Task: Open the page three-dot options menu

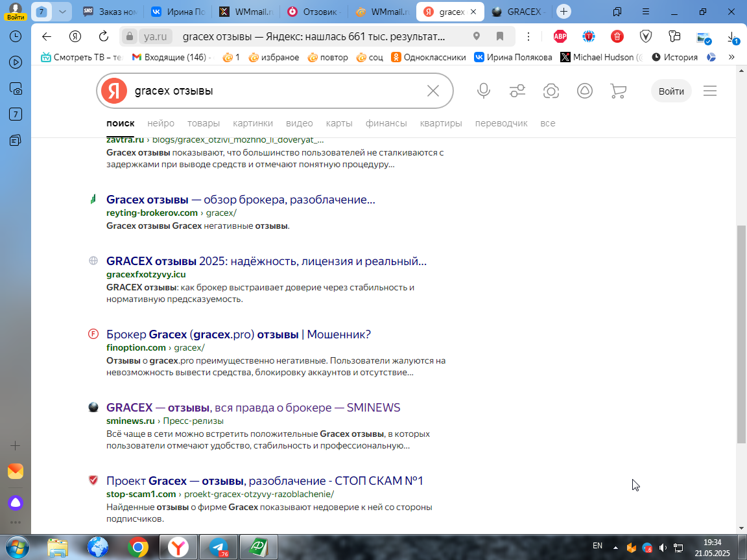Action: pyautogui.click(x=528, y=36)
